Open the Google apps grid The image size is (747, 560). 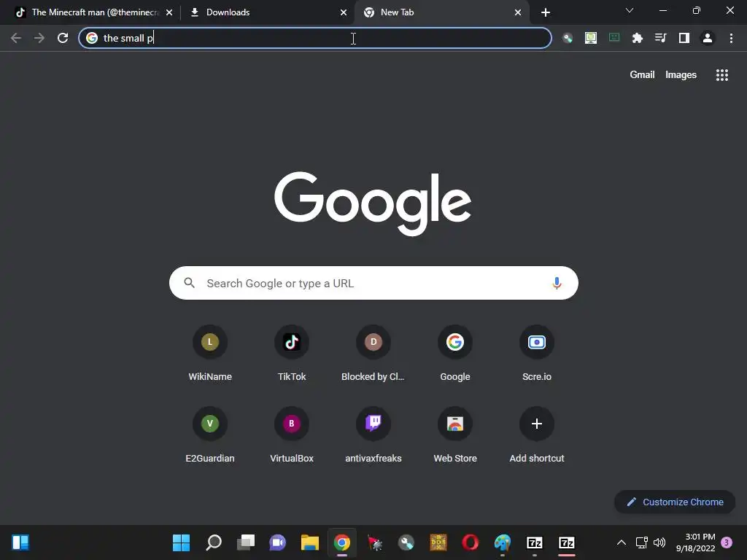pyautogui.click(x=721, y=75)
